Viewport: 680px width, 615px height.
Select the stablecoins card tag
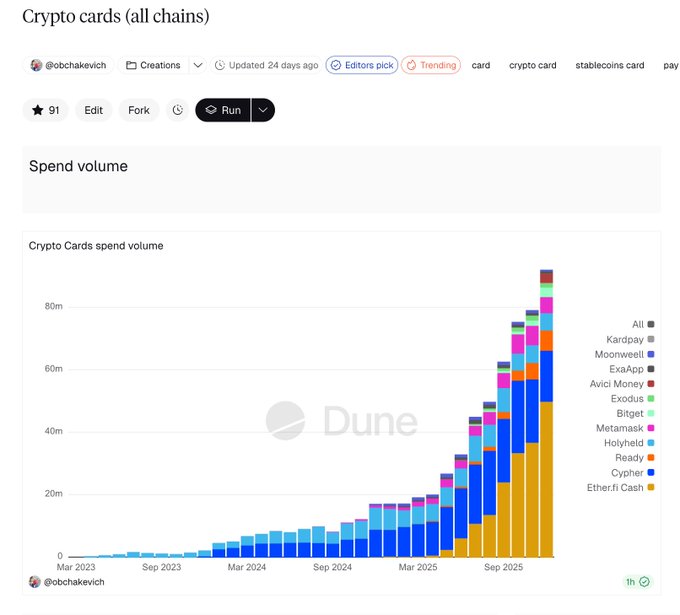[x=609, y=65]
